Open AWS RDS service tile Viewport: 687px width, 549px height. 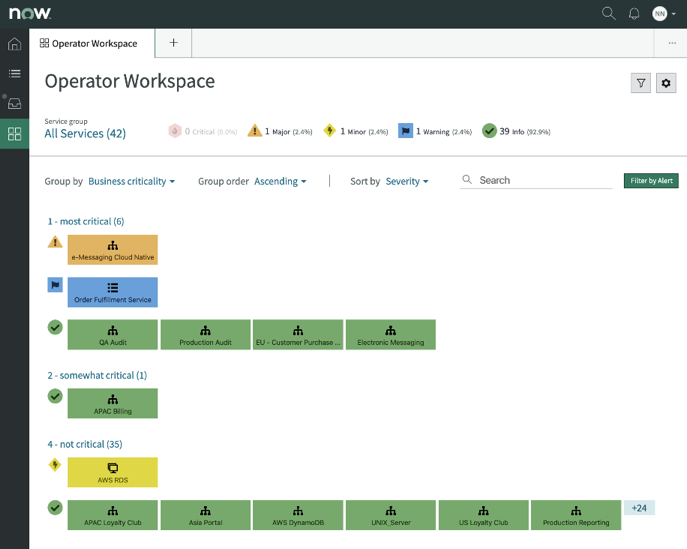click(x=113, y=472)
